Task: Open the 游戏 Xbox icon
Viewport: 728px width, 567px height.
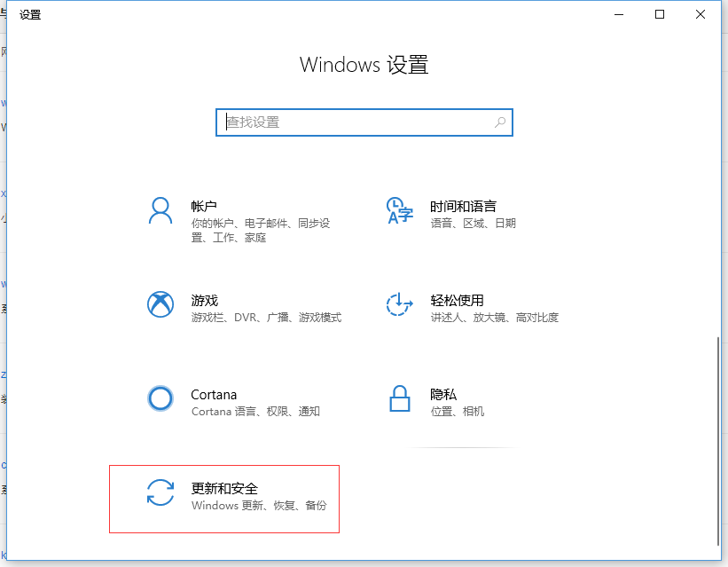Action: click(160, 304)
